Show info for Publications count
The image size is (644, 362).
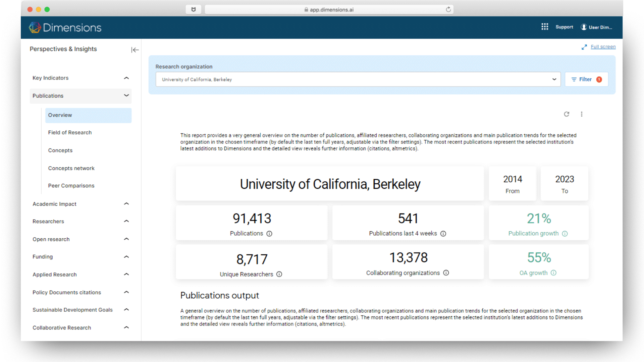(269, 234)
